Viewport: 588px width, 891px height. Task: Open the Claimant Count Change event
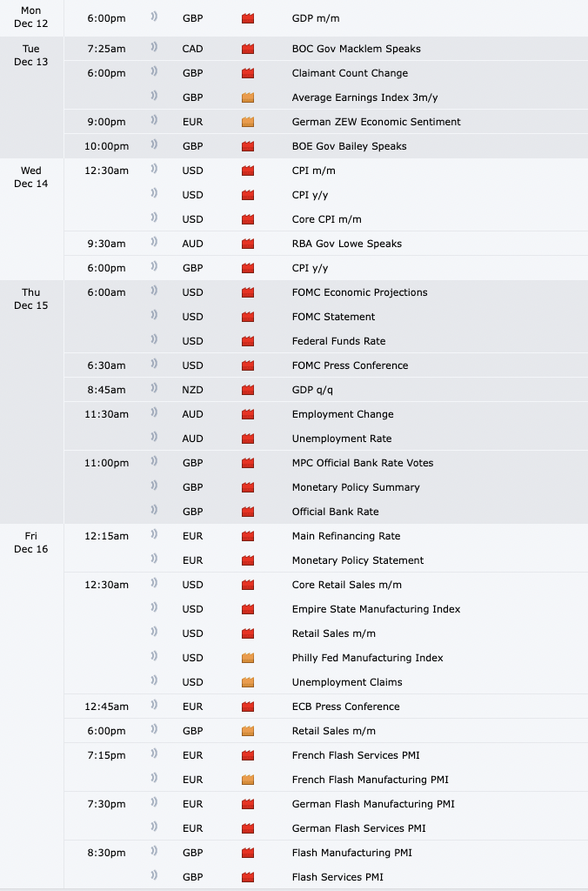tap(350, 73)
